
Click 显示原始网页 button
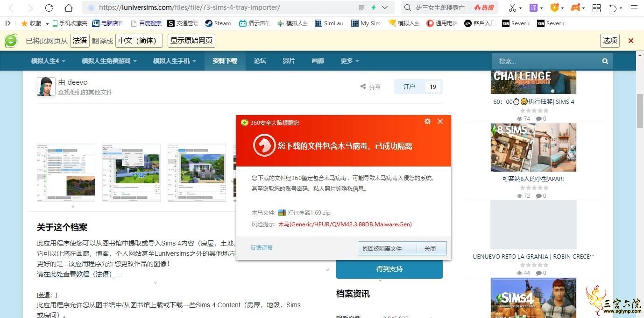pyautogui.click(x=191, y=41)
